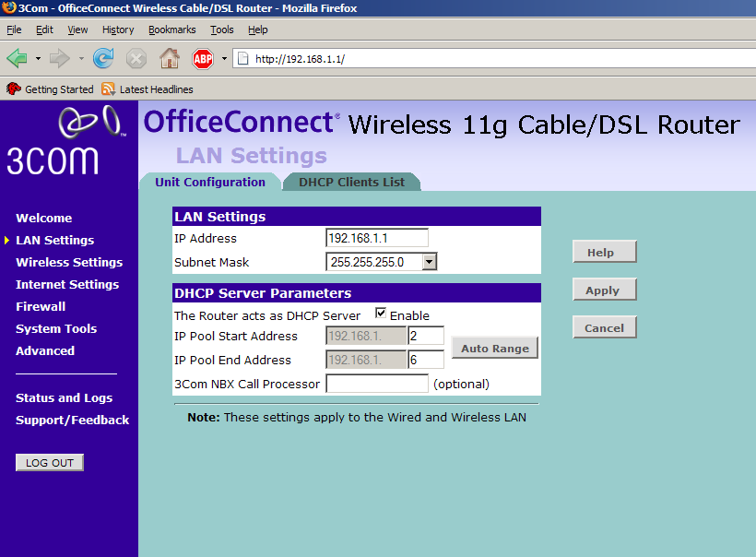Open the Latest Headlines RSS feed icon
Image resolution: width=756 pixels, height=557 pixels.
click(108, 89)
